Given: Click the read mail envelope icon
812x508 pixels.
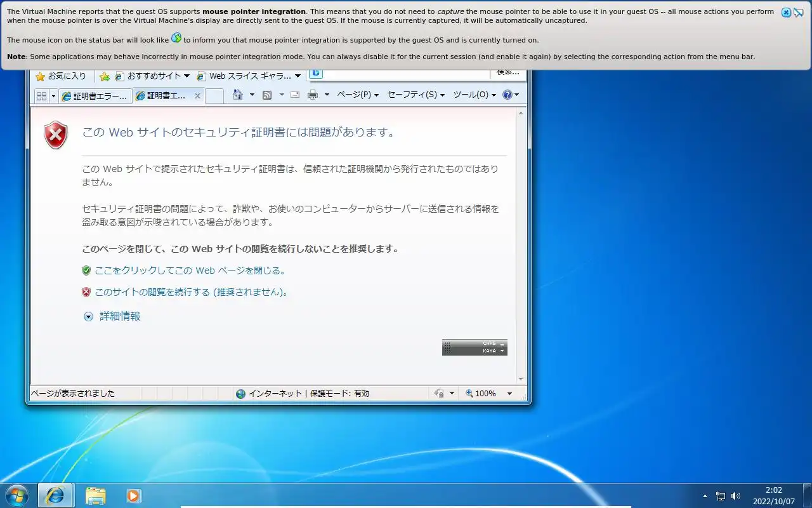Looking at the screenshot, I should click(295, 95).
